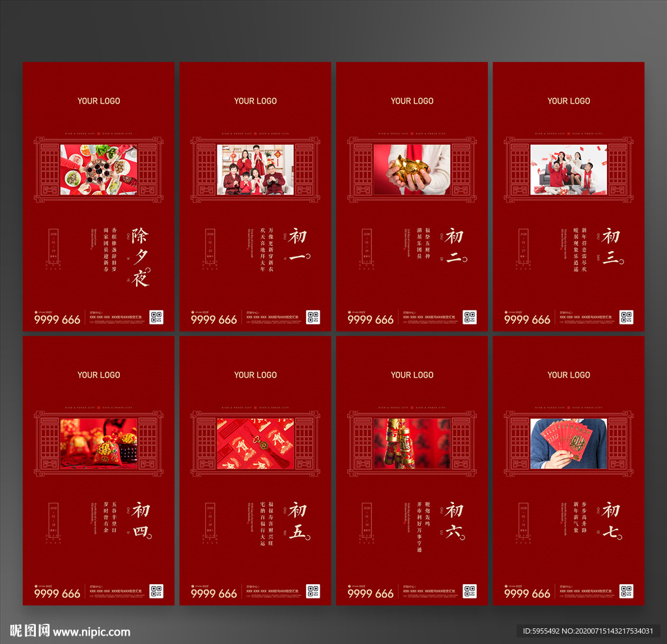The image size is (667, 644).
Task: Click the QR code on 初二 poster
Action: (x=470, y=317)
